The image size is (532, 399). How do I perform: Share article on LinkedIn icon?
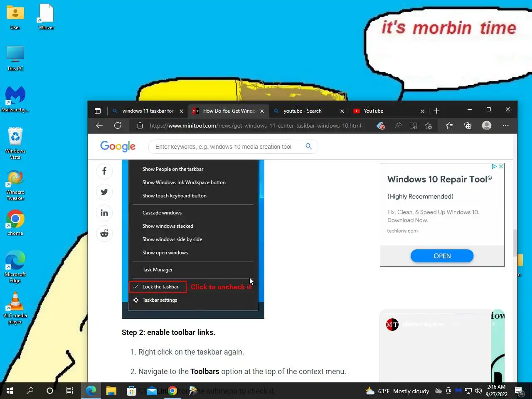(104, 213)
